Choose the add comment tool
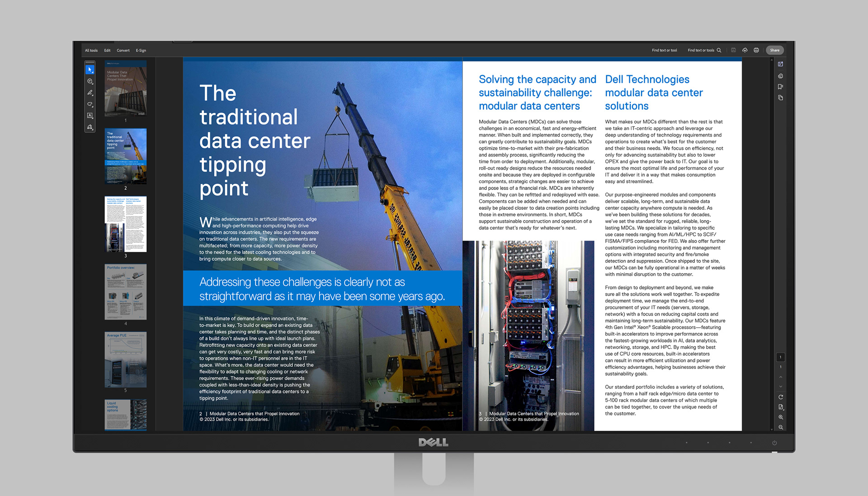Screen dimensions: 868x496 pyautogui.click(x=90, y=81)
